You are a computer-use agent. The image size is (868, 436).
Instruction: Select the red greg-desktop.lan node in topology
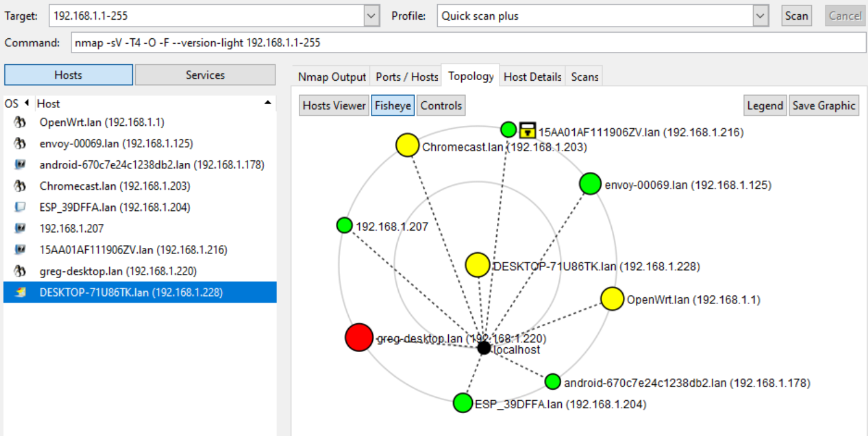[x=358, y=337]
